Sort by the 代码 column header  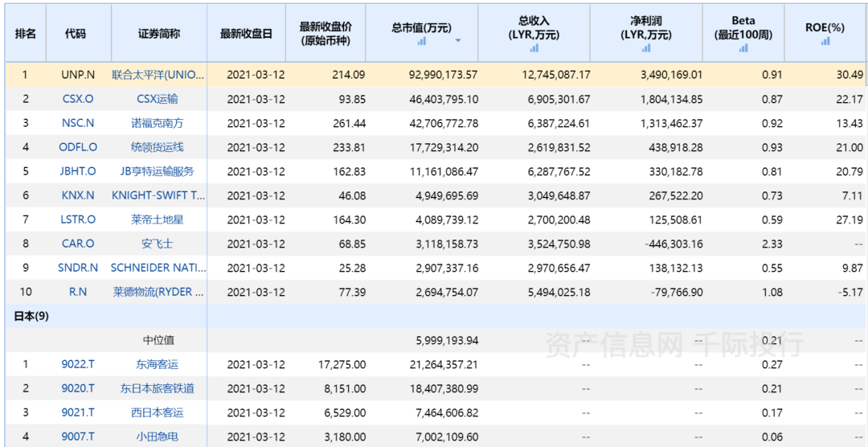(x=76, y=33)
